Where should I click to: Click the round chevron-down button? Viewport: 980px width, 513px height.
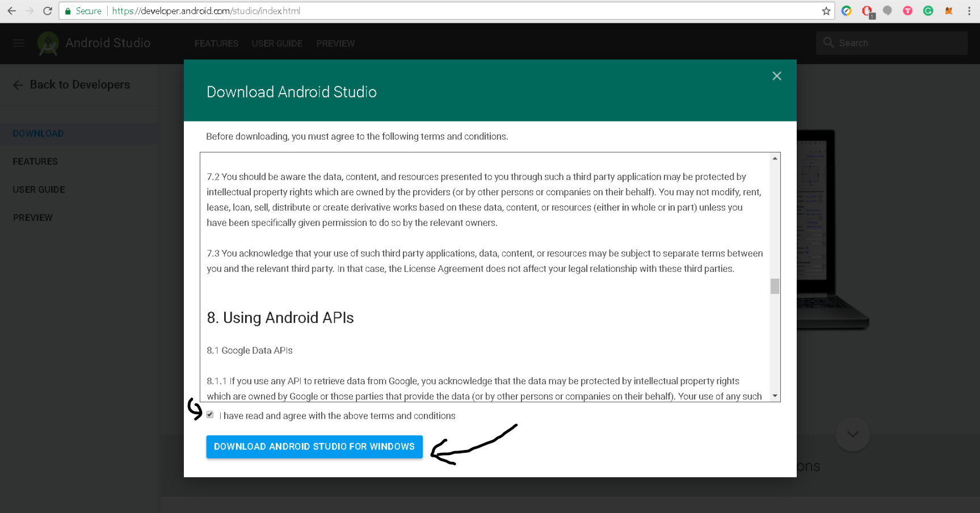(x=852, y=434)
